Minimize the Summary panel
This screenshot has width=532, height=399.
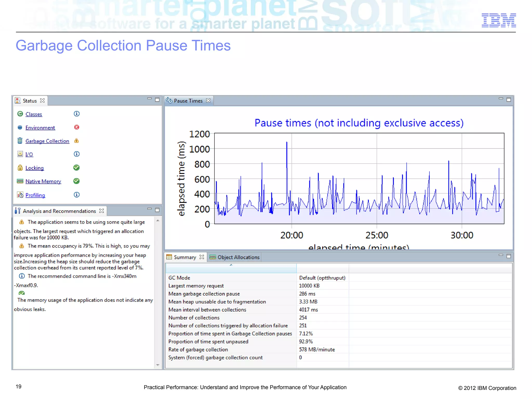[x=501, y=255]
